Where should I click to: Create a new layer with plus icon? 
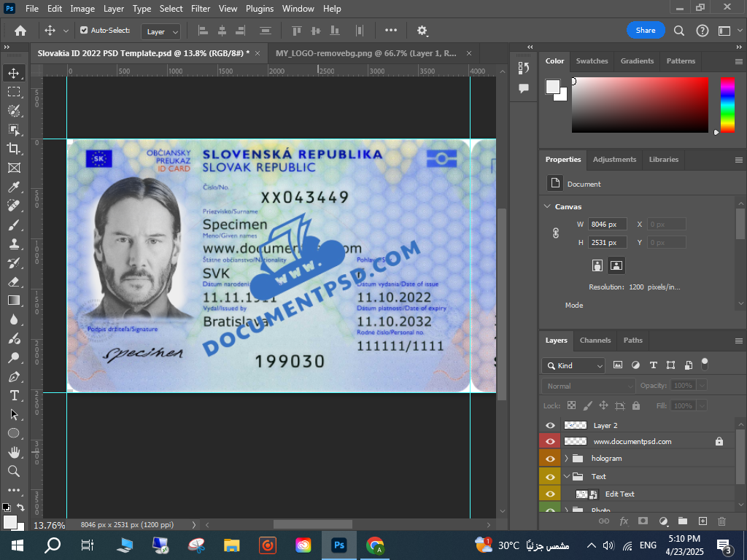tap(703, 521)
